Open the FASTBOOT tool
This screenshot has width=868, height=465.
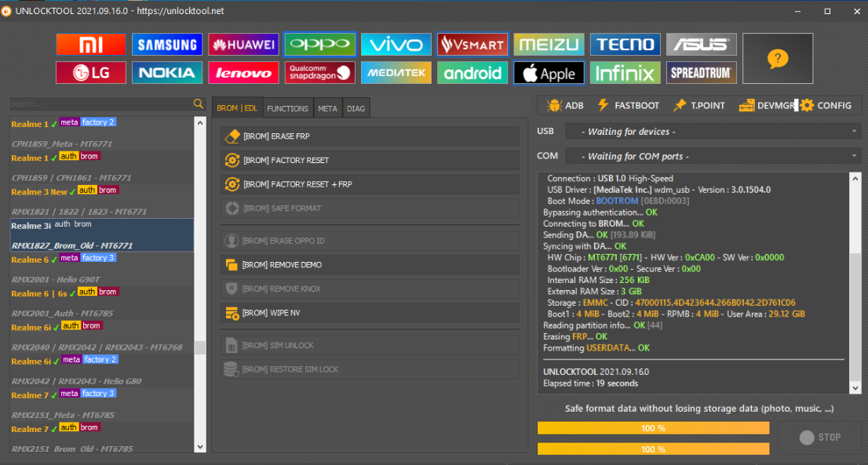(629, 105)
